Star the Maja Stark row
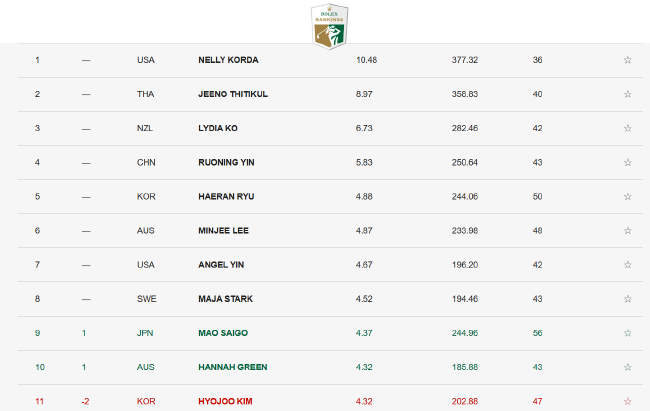The width and height of the screenshot is (650, 411). 628,299
